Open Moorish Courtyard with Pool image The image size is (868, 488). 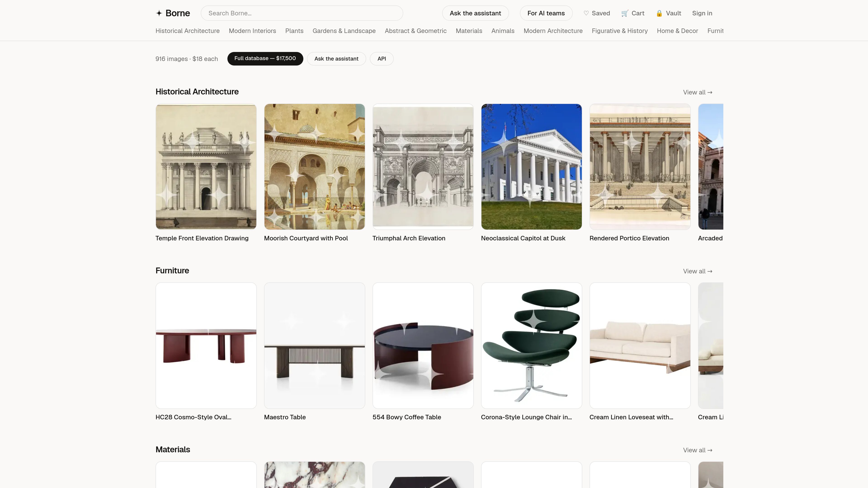[314, 166]
